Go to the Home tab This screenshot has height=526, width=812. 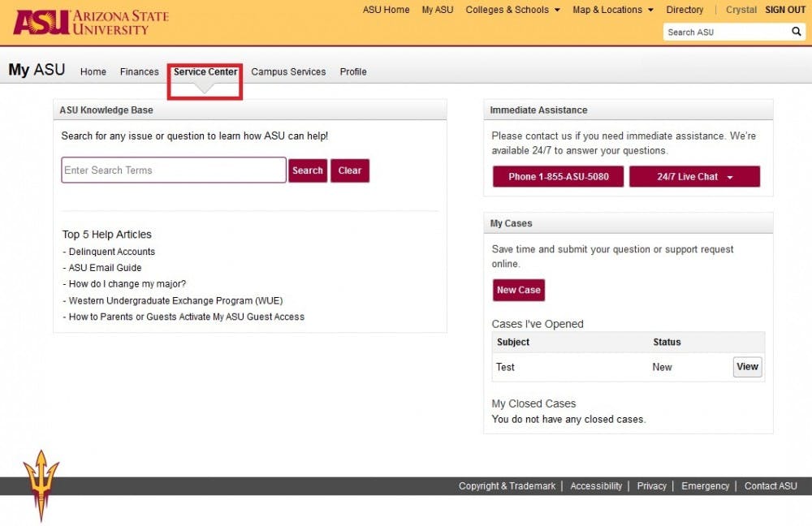coord(93,71)
